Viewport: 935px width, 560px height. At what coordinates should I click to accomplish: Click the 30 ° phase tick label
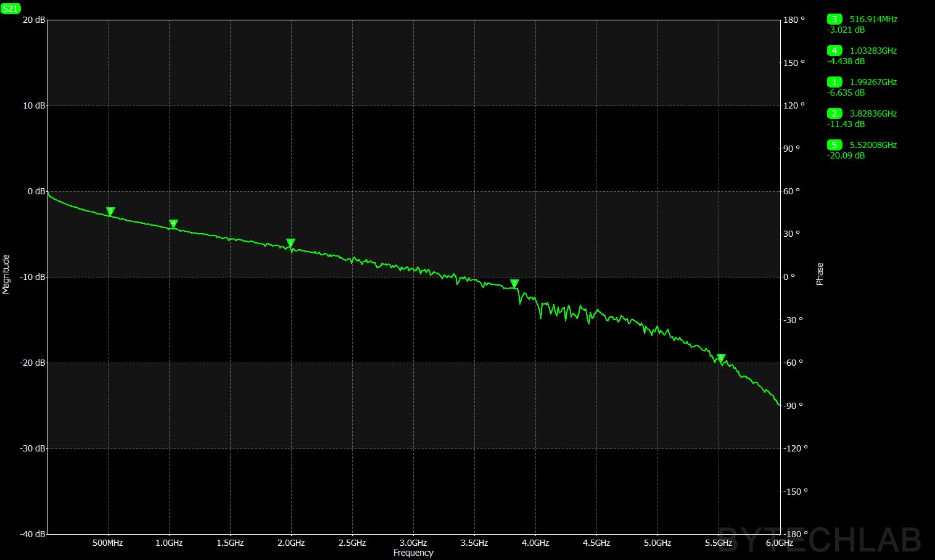click(x=792, y=234)
